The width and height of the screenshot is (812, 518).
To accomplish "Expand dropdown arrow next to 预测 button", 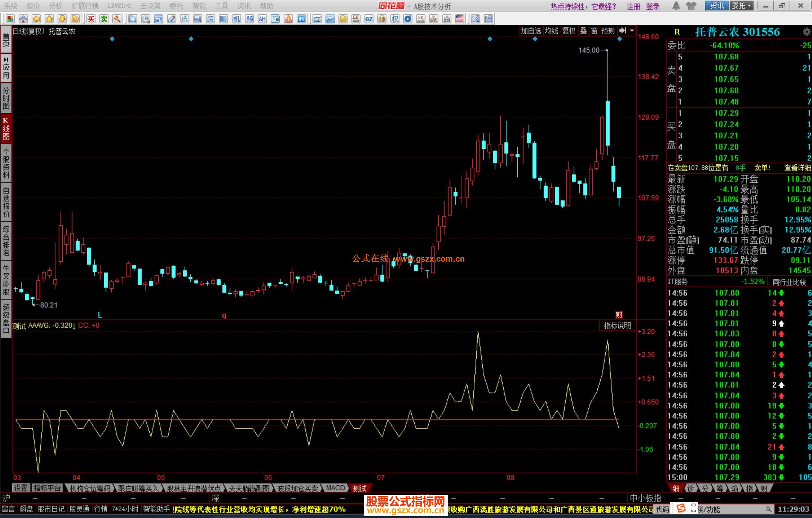I will click(632, 31).
